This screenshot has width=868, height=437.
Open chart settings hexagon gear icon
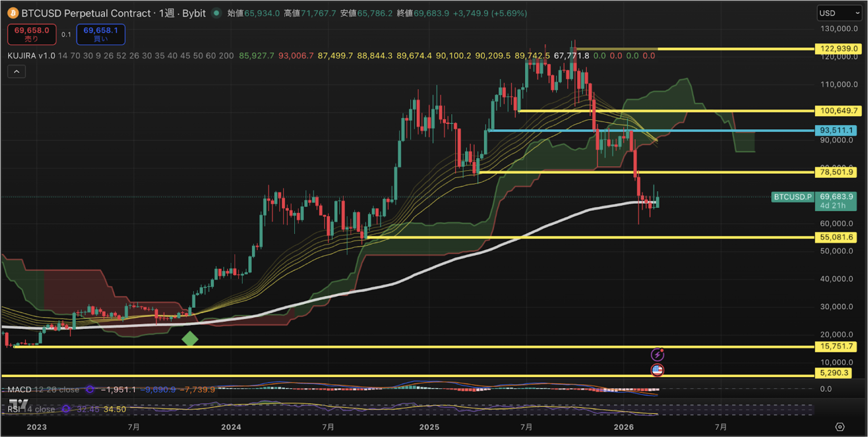(x=840, y=427)
